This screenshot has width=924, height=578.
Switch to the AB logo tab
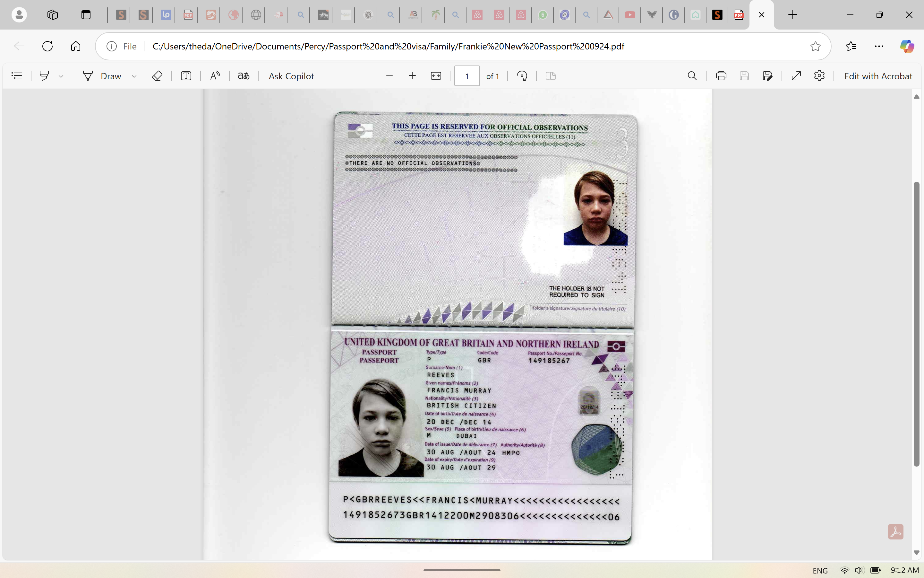[413, 15]
